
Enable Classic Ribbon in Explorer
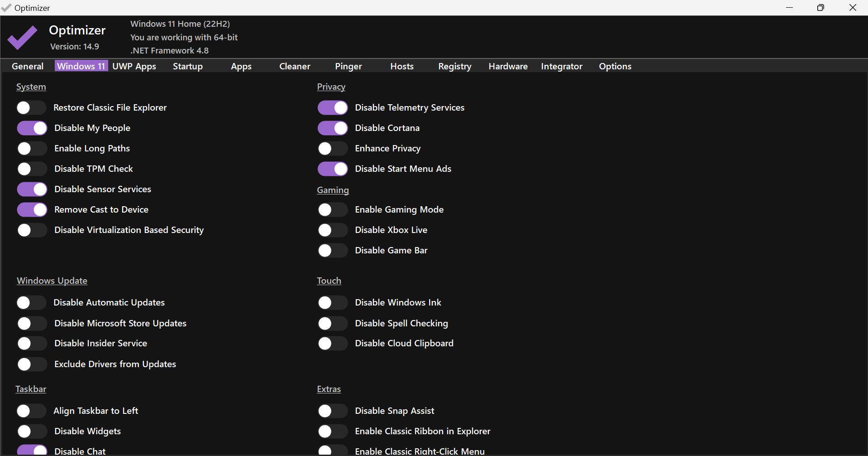click(332, 431)
